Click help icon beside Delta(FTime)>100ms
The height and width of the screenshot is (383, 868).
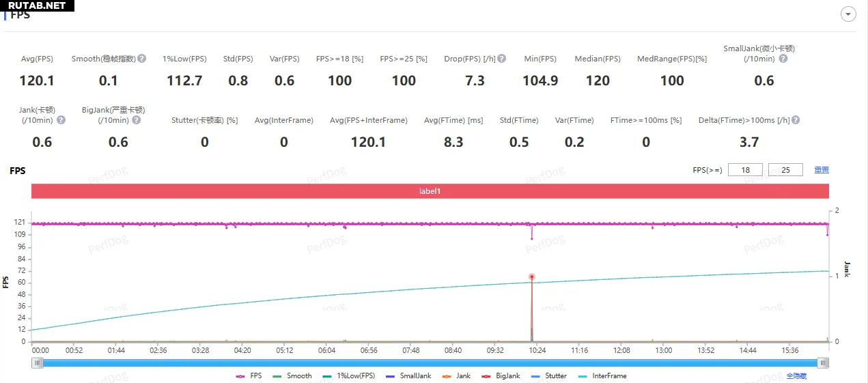tap(796, 120)
